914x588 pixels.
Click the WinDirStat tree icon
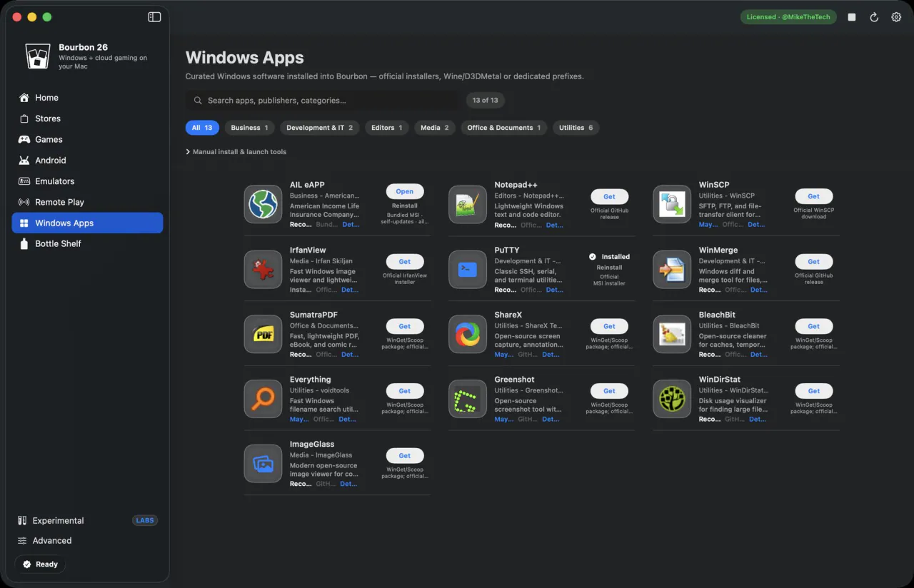[x=672, y=399]
